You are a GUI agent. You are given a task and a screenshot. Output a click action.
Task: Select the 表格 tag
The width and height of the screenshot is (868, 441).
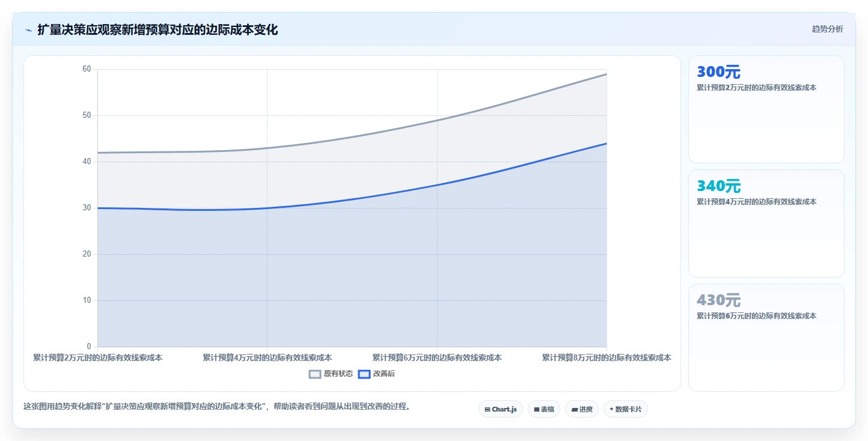(544, 409)
